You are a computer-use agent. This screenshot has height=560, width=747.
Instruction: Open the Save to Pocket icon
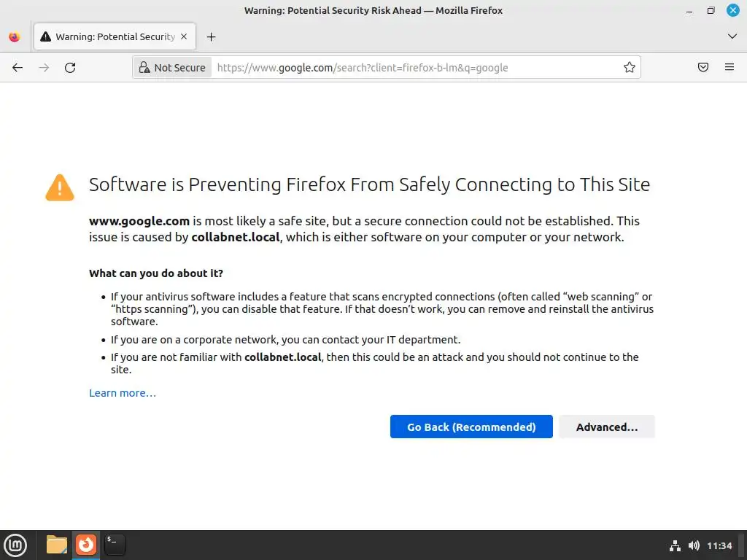pyautogui.click(x=703, y=68)
